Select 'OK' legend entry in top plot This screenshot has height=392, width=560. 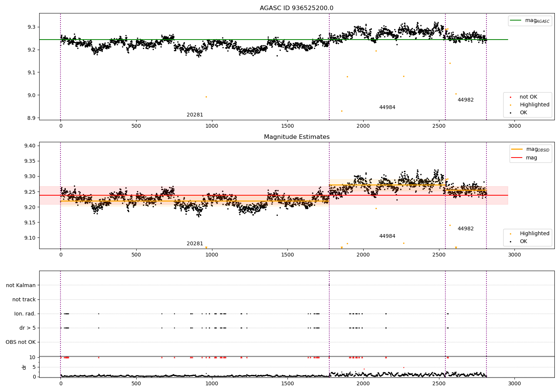(523, 113)
